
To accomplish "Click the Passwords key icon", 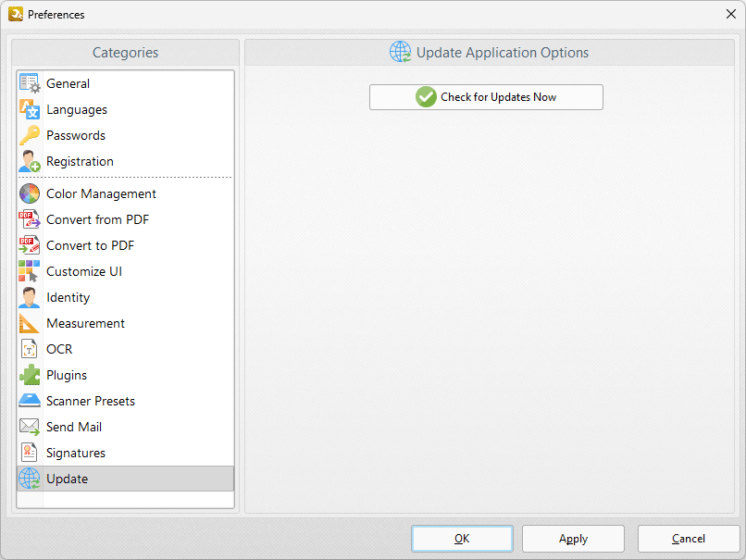I will click(30, 135).
